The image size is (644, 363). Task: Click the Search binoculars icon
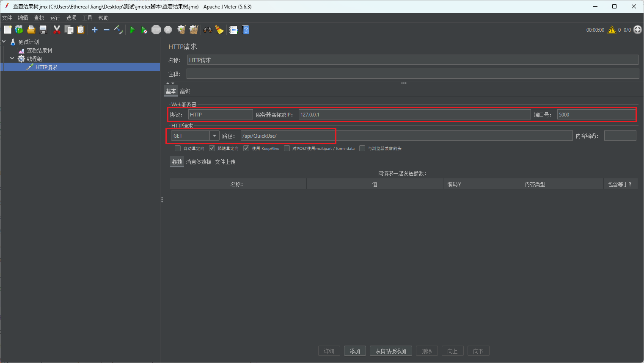[208, 30]
